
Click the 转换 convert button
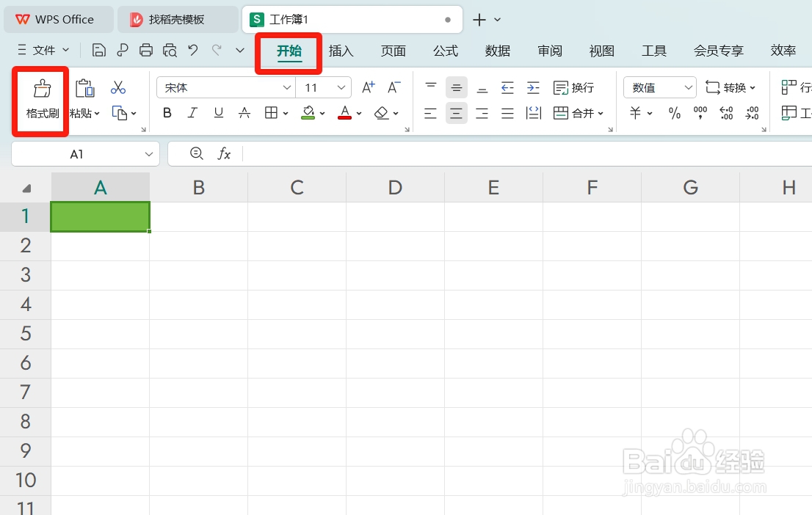point(731,87)
